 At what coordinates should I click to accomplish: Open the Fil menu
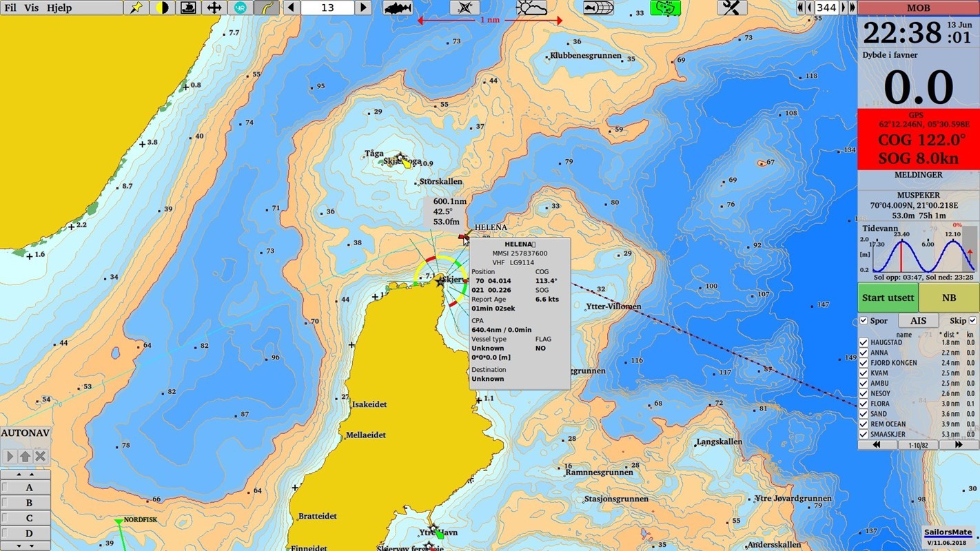pyautogui.click(x=10, y=8)
